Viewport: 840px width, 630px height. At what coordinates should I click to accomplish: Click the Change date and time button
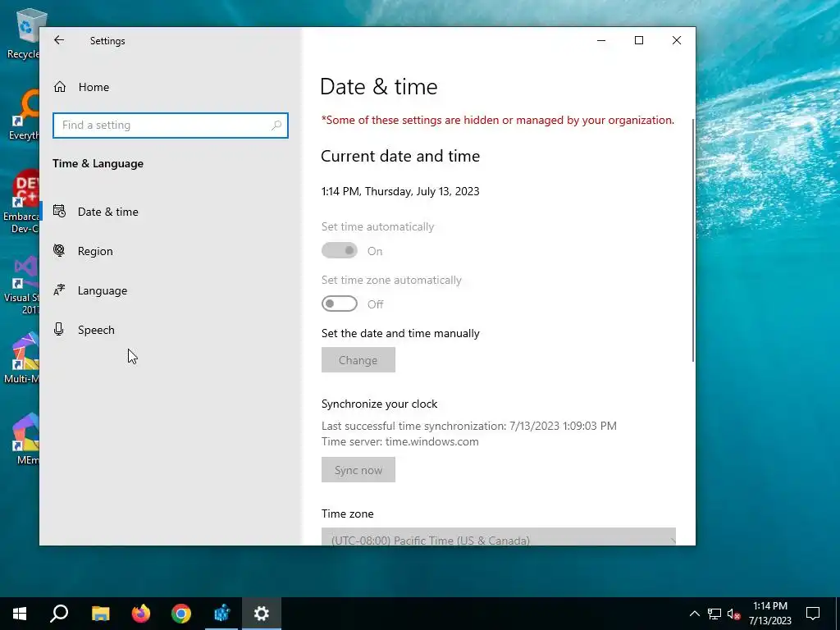(358, 360)
